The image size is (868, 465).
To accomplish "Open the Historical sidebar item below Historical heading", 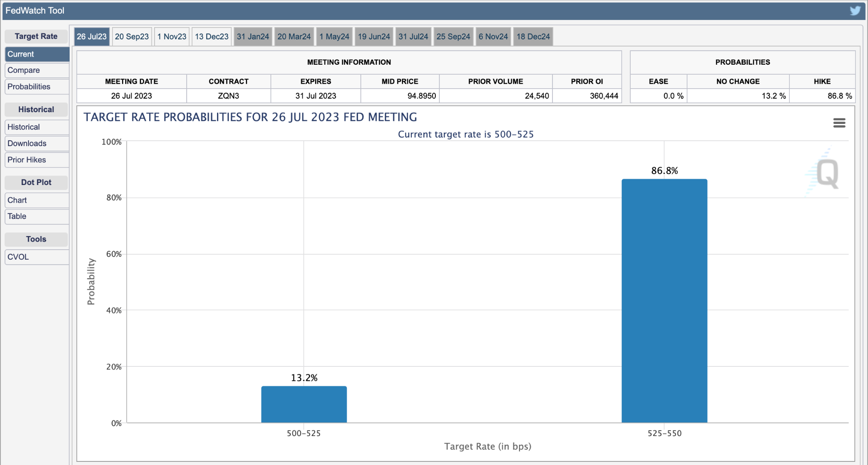I will (x=37, y=127).
